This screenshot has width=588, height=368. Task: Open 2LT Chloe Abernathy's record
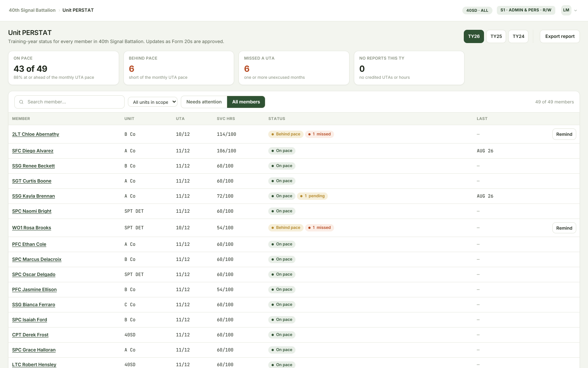36,134
